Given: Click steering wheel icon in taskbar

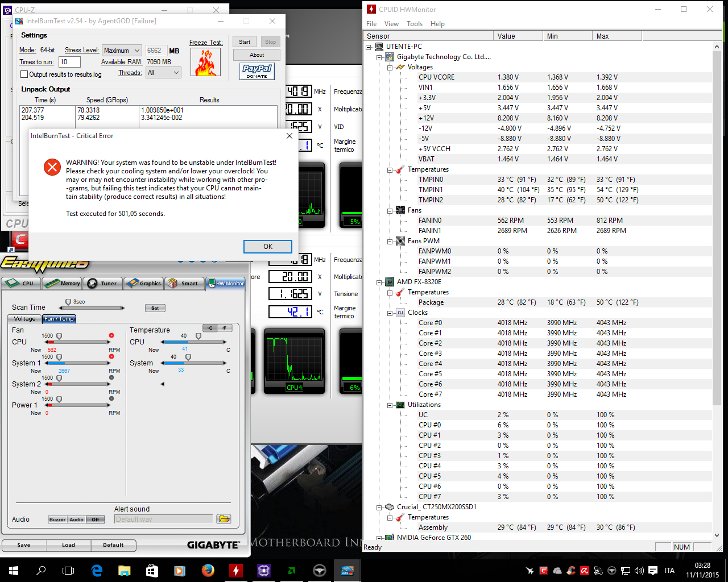Looking at the screenshot, I should coord(319,570).
